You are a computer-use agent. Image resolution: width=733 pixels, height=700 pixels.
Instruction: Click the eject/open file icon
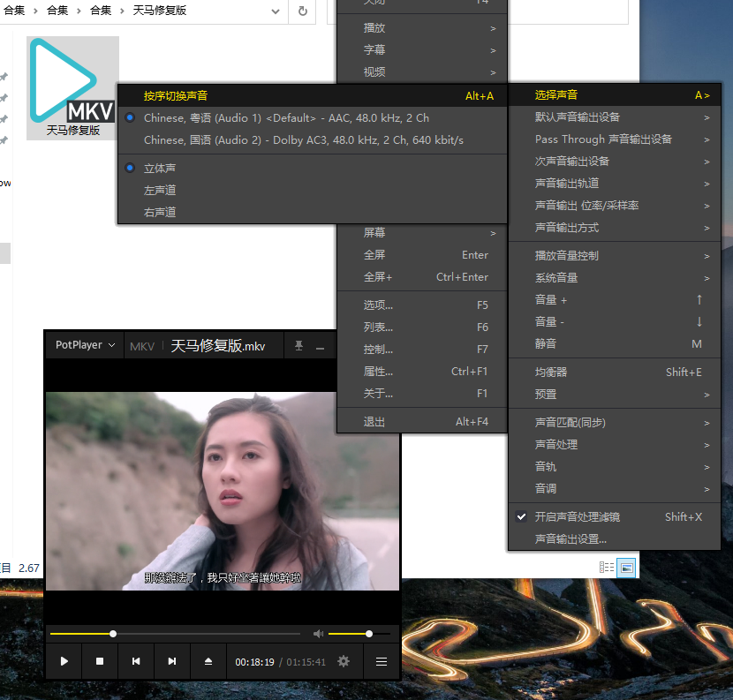pyautogui.click(x=208, y=661)
